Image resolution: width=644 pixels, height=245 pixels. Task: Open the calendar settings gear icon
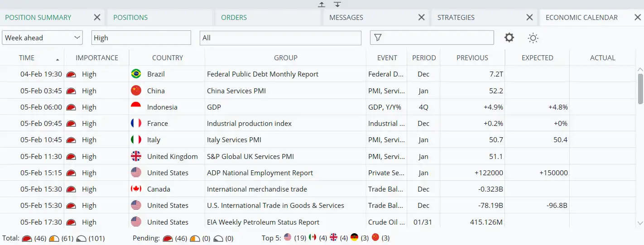click(509, 38)
